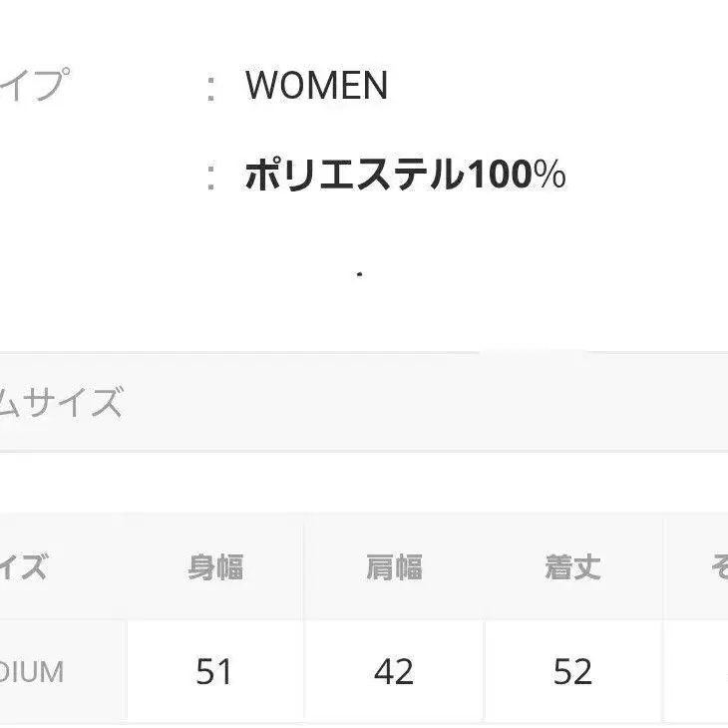
Task: Click the colon before ポリエステル100%
Action: [210, 178]
